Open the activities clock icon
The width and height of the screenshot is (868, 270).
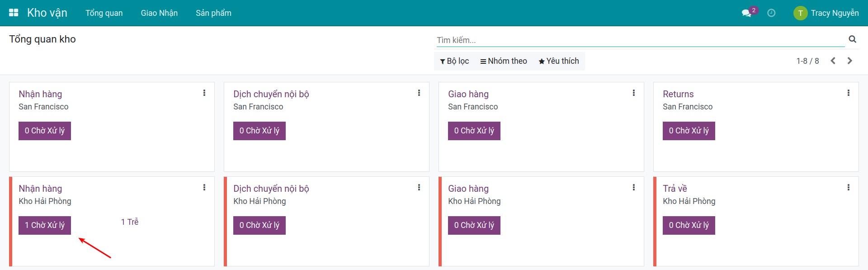click(771, 13)
